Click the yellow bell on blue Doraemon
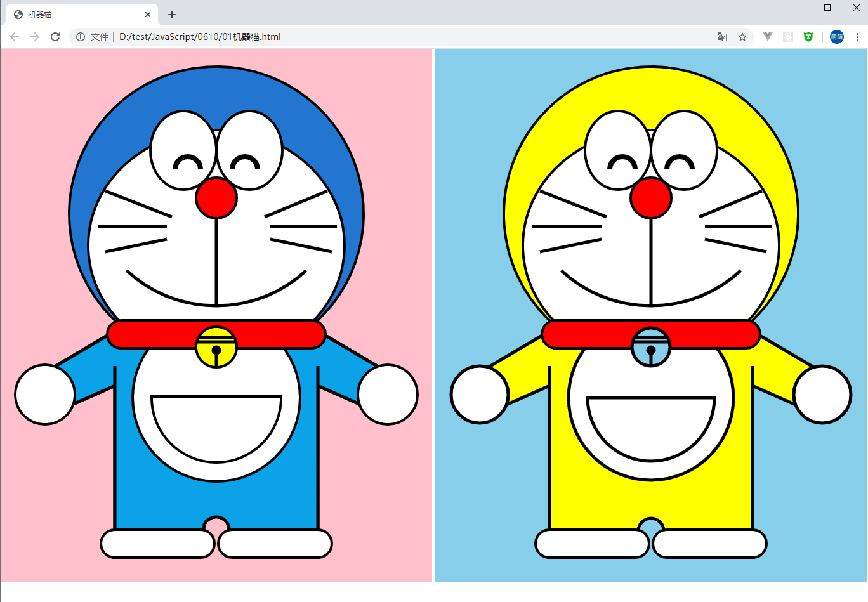The image size is (868, 602). 216,347
